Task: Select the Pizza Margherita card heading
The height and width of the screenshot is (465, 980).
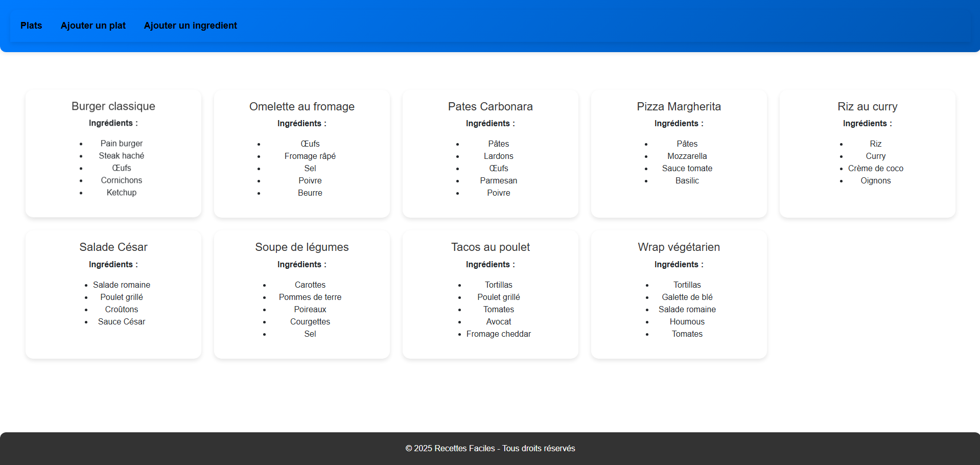Action: [679, 107]
